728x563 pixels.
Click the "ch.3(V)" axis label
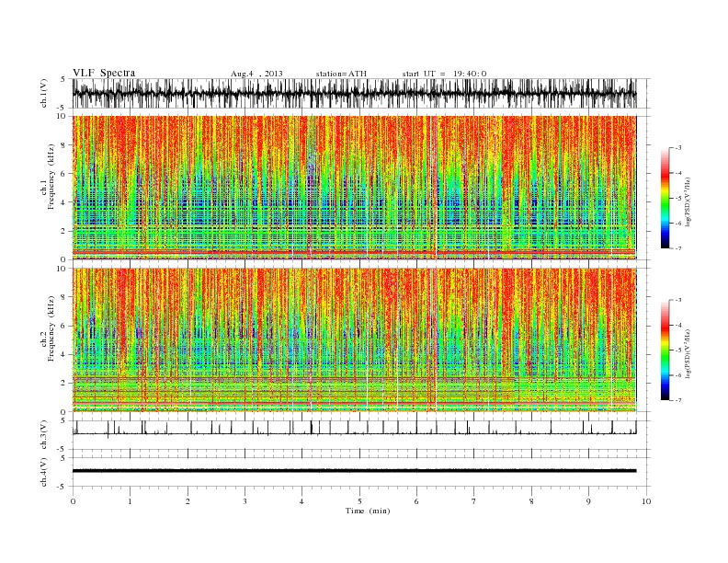click(44, 435)
